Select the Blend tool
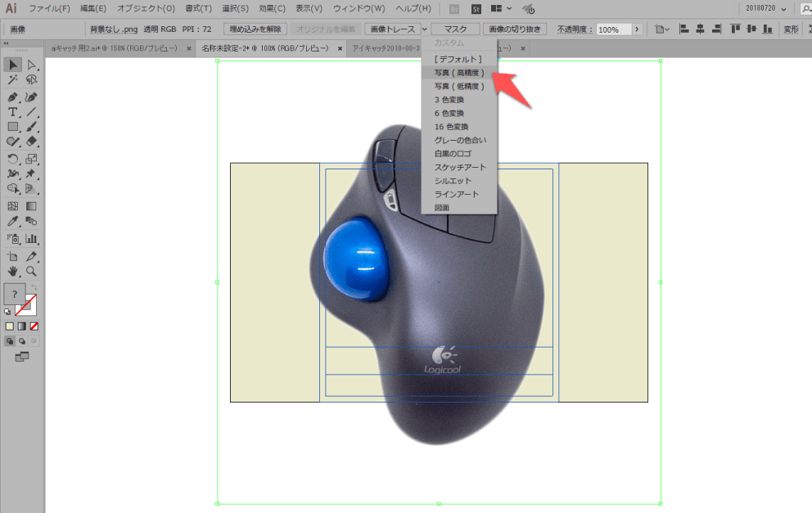Image resolution: width=812 pixels, height=513 pixels. [x=32, y=221]
